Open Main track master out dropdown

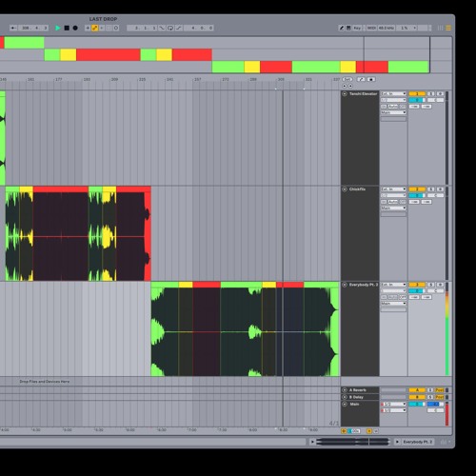[393, 410]
